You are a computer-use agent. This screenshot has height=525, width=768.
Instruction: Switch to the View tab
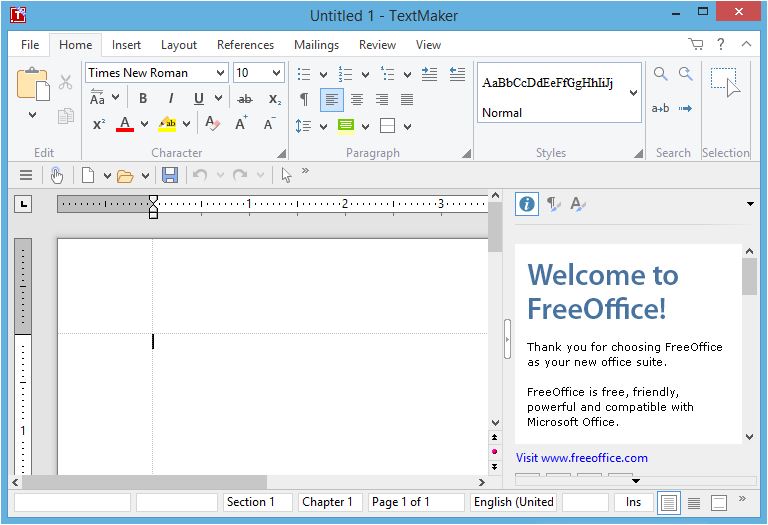428,45
